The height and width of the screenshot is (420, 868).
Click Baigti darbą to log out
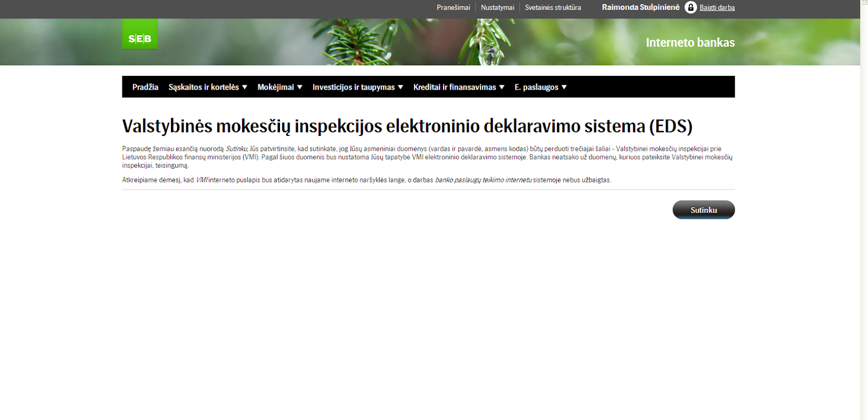(x=717, y=7)
